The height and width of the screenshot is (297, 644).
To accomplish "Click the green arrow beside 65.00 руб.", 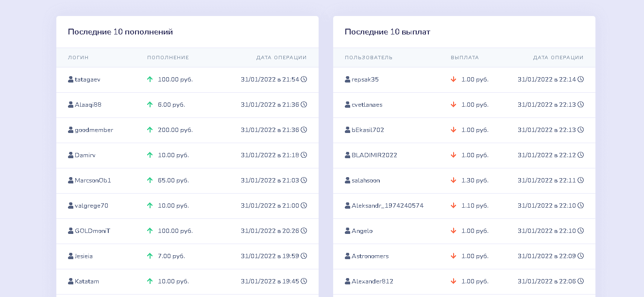I will (x=150, y=180).
